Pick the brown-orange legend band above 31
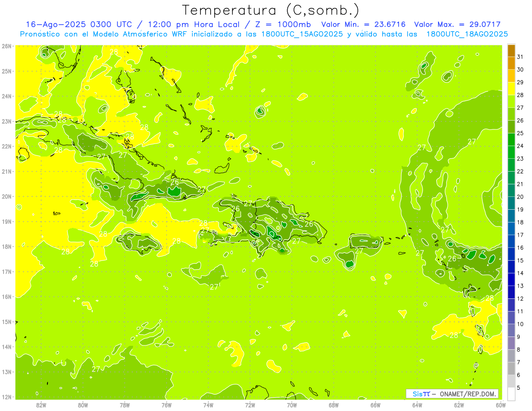This screenshot has width=532, height=411. 511,51
